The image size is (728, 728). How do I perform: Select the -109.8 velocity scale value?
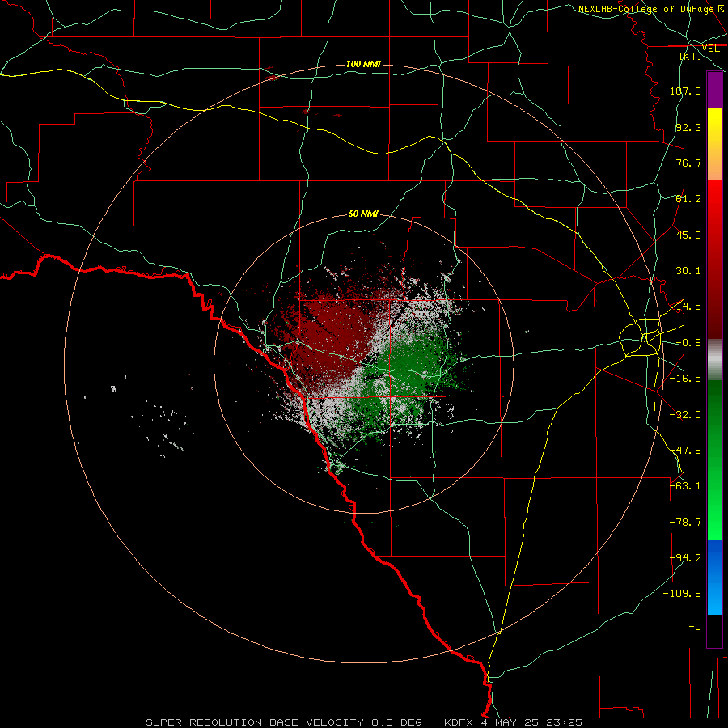682,594
